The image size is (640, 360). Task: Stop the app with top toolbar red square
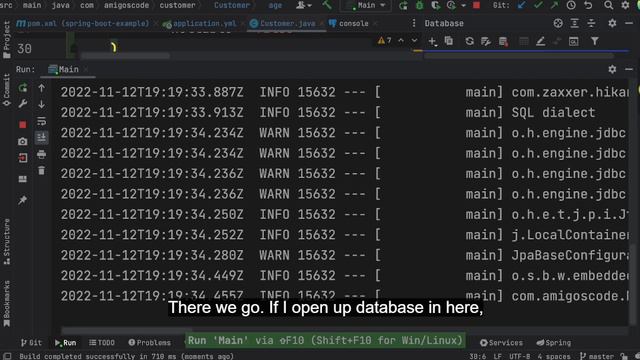tap(476, 5)
